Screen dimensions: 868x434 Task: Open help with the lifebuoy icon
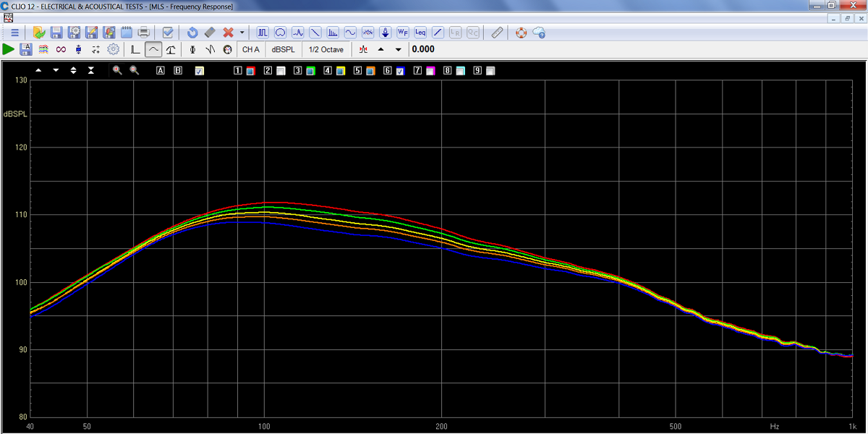tap(521, 33)
